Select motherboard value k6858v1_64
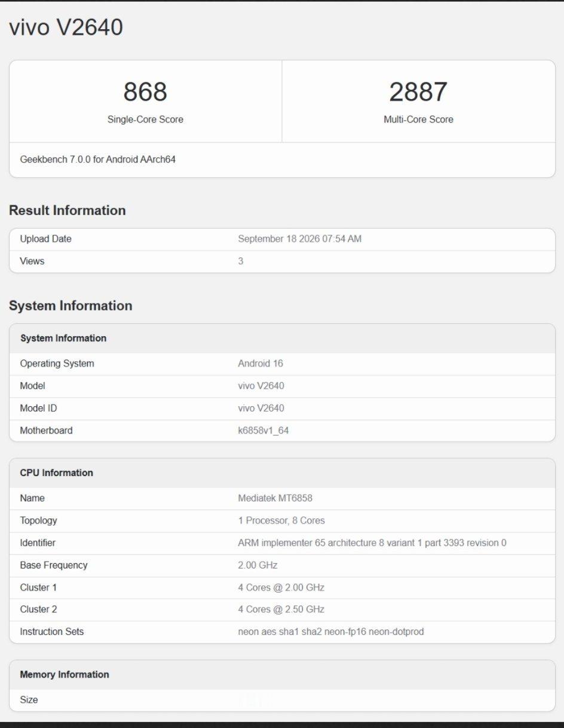The image size is (564, 728). point(263,431)
